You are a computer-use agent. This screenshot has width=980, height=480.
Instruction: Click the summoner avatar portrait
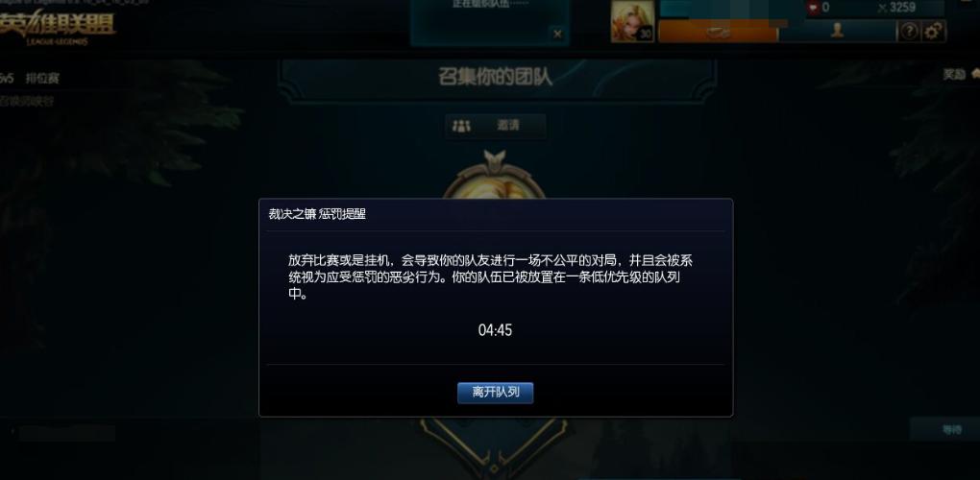pyautogui.click(x=632, y=21)
